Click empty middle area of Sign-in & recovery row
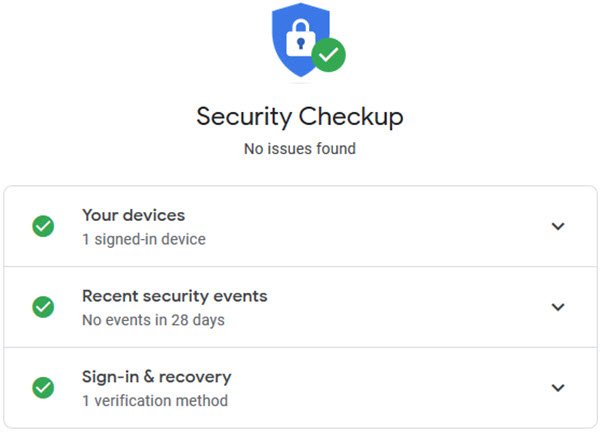Image resolution: width=600 pixels, height=433 pixels. [390, 388]
